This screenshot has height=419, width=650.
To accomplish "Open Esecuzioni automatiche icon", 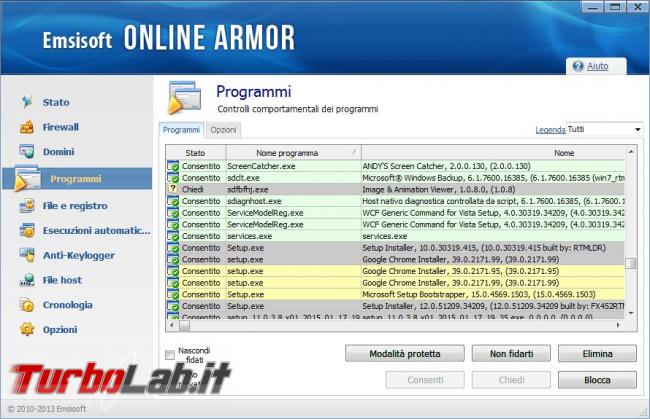I will click(27, 230).
